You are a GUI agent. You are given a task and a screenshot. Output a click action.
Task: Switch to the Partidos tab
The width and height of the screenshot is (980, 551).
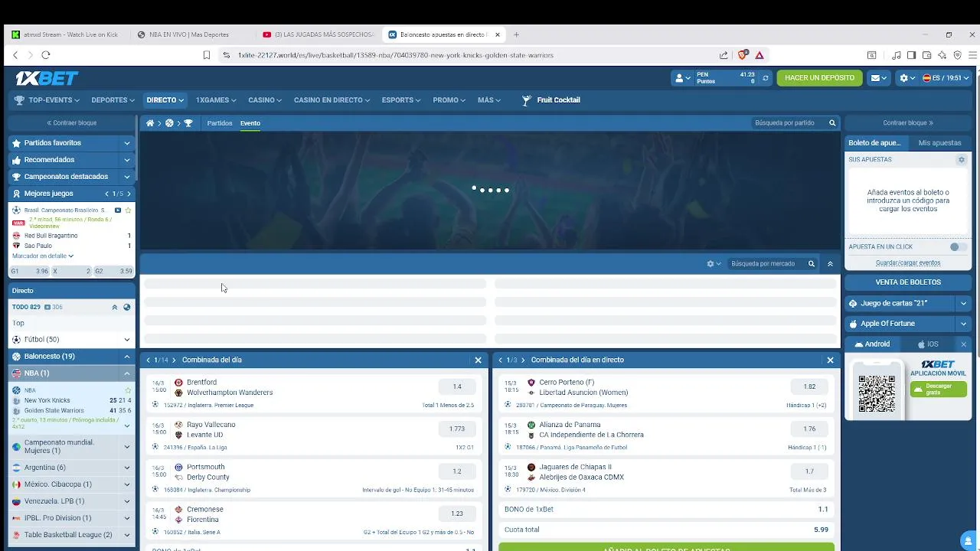tap(220, 123)
